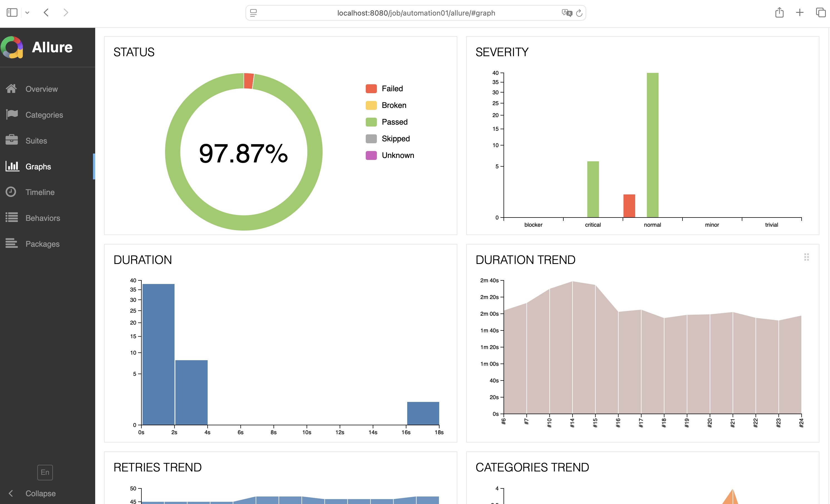Toggle the Passed status in the legend
The image size is (830, 504).
coord(394,122)
